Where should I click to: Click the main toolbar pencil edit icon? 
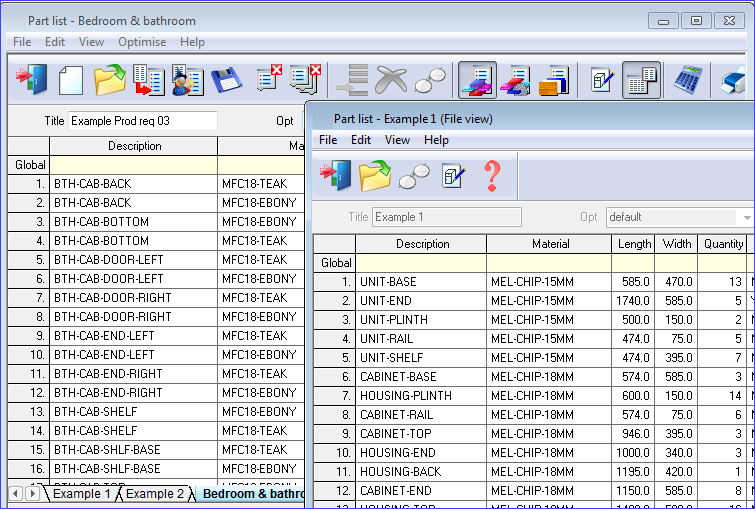(602, 80)
